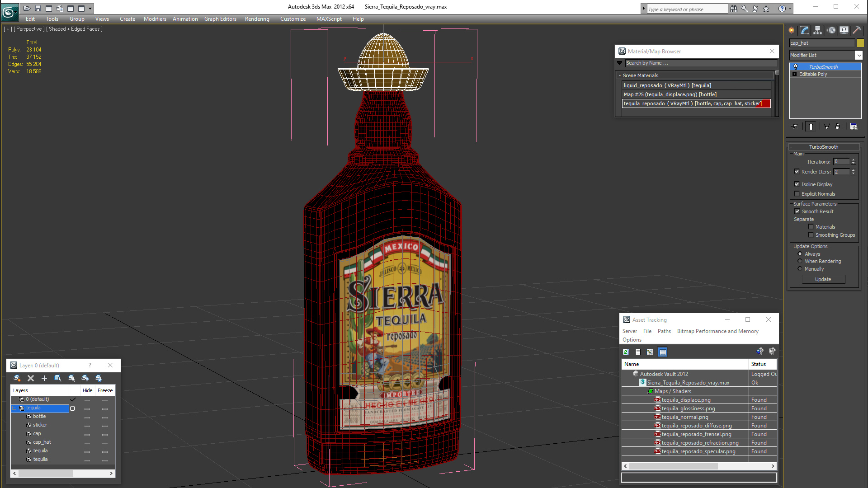Select the When Rendering radio button
Screen dimensions: 868x488
pyautogui.click(x=800, y=261)
